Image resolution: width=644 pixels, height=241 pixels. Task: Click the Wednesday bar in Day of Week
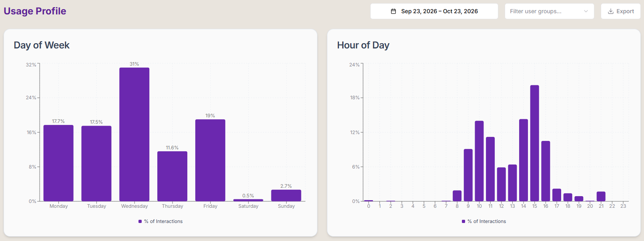pos(134,135)
